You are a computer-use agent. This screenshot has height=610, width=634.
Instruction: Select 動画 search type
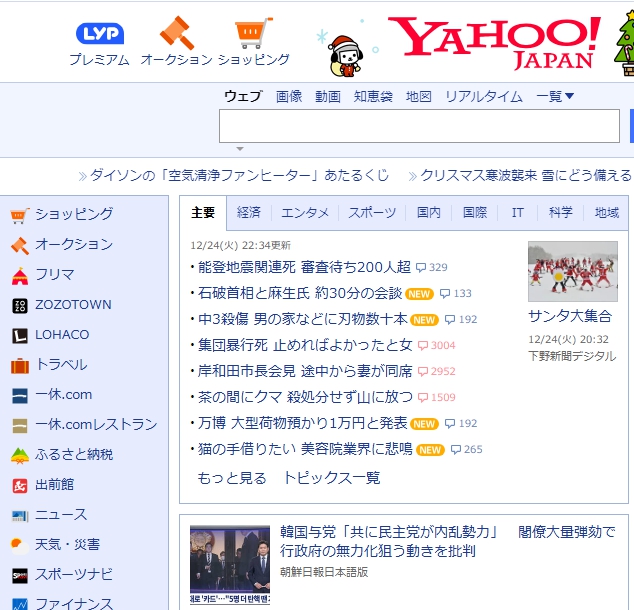[x=328, y=96]
